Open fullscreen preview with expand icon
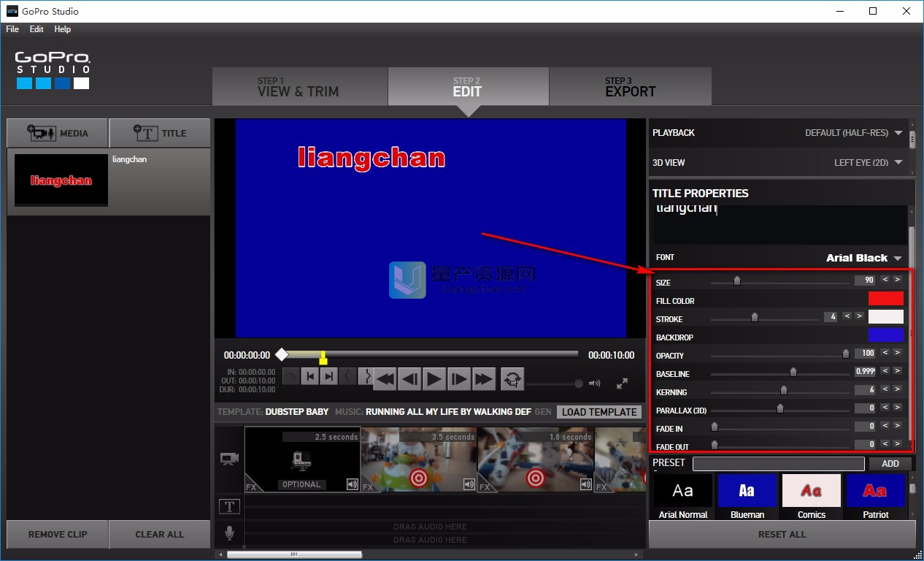The height and width of the screenshot is (561, 924). coord(623,383)
